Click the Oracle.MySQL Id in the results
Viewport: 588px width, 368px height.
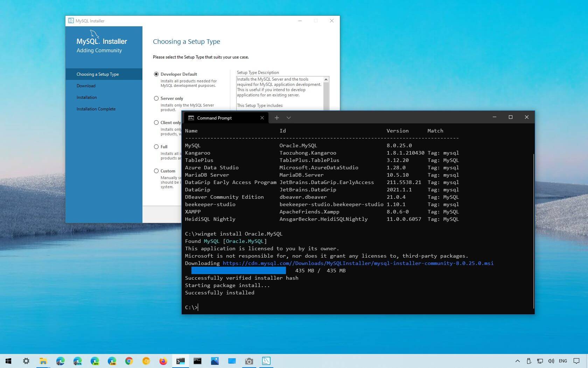tap(298, 145)
